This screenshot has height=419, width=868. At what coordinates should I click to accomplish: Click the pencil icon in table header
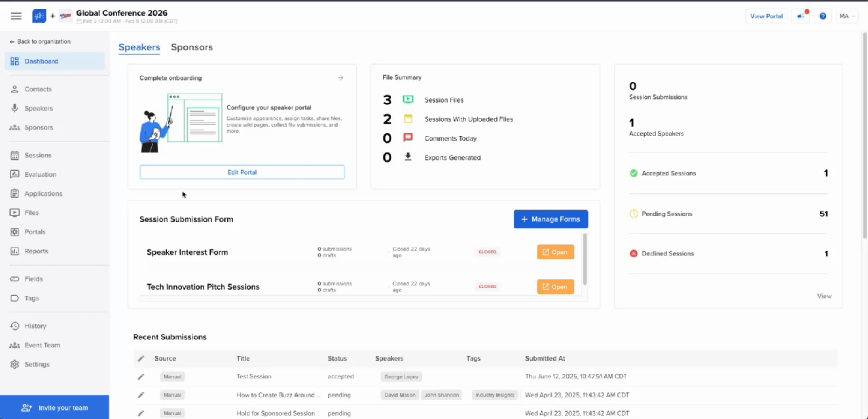pyautogui.click(x=141, y=359)
